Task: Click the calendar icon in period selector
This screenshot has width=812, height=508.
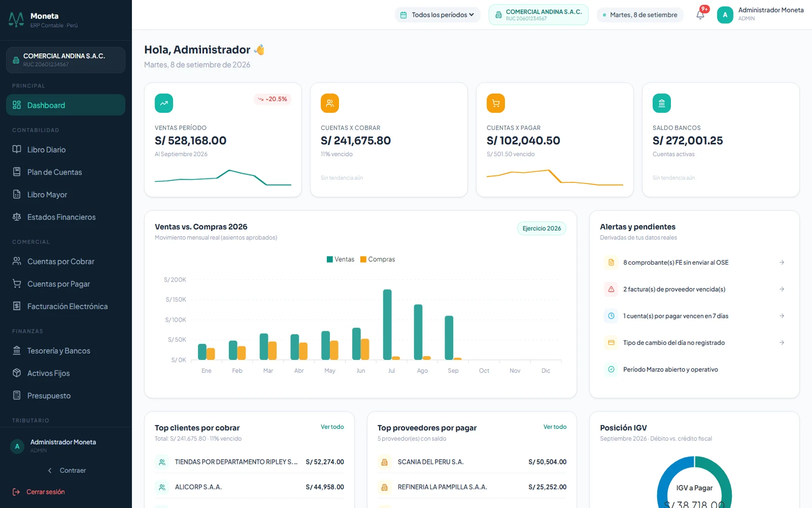Action: coord(403,15)
